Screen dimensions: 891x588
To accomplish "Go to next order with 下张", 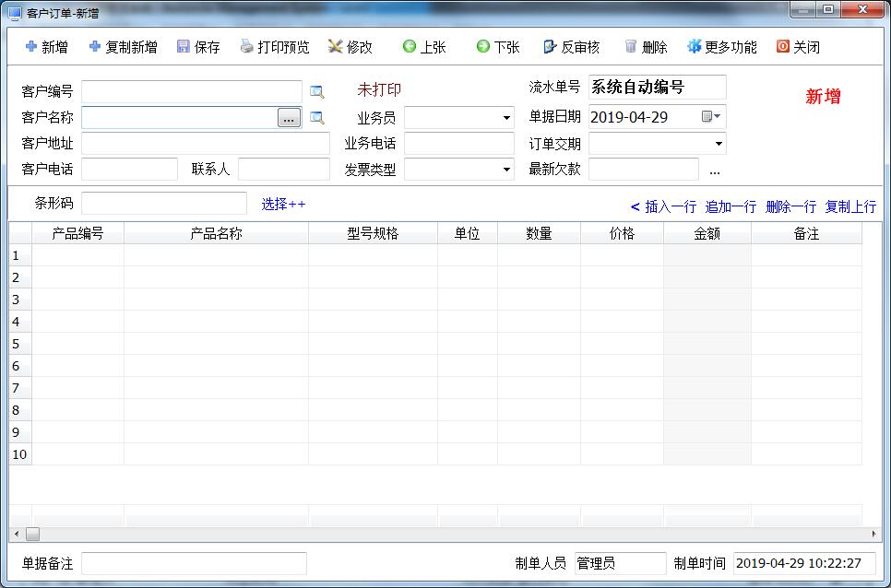I will [483, 47].
